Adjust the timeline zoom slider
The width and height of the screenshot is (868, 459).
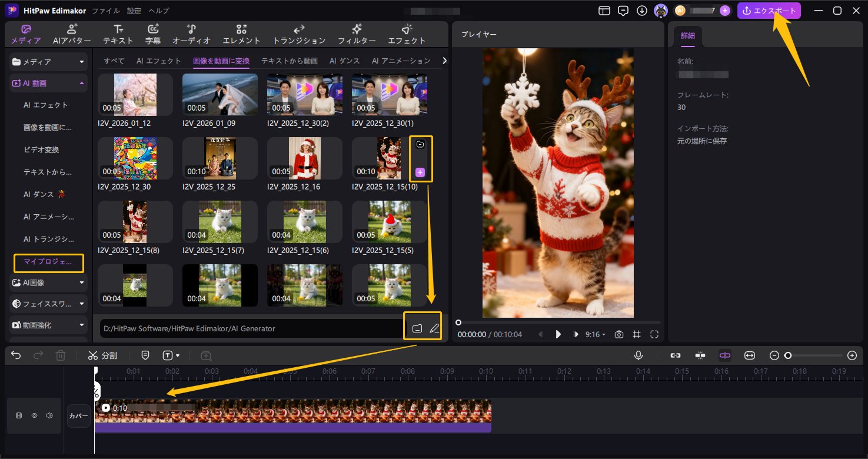[788, 355]
